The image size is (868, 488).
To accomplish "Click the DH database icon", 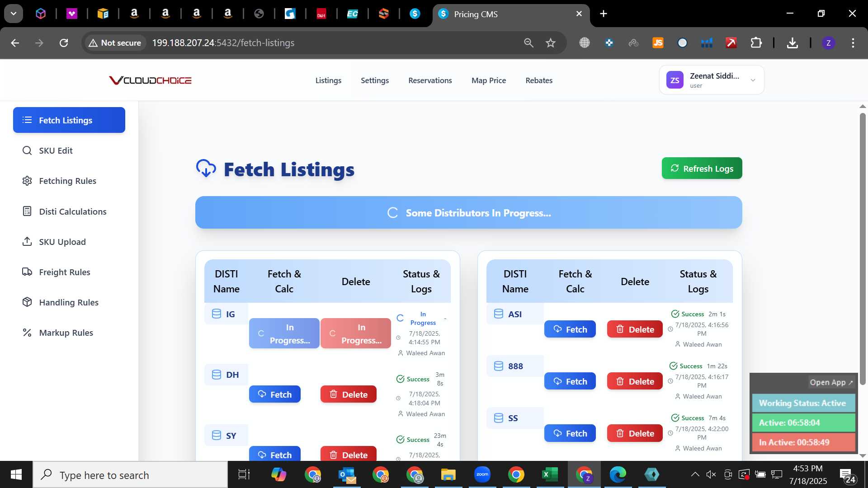I will pyautogui.click(x=217, y=375).
